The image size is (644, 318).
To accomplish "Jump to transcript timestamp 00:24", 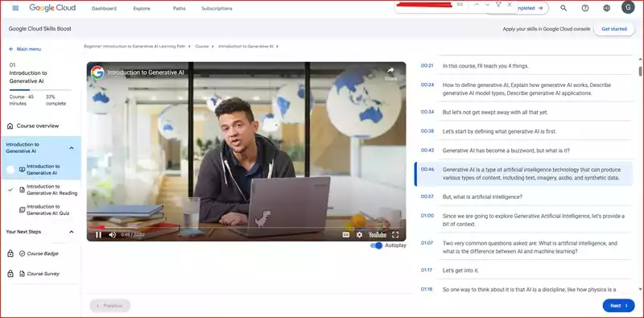I will 427,85.
